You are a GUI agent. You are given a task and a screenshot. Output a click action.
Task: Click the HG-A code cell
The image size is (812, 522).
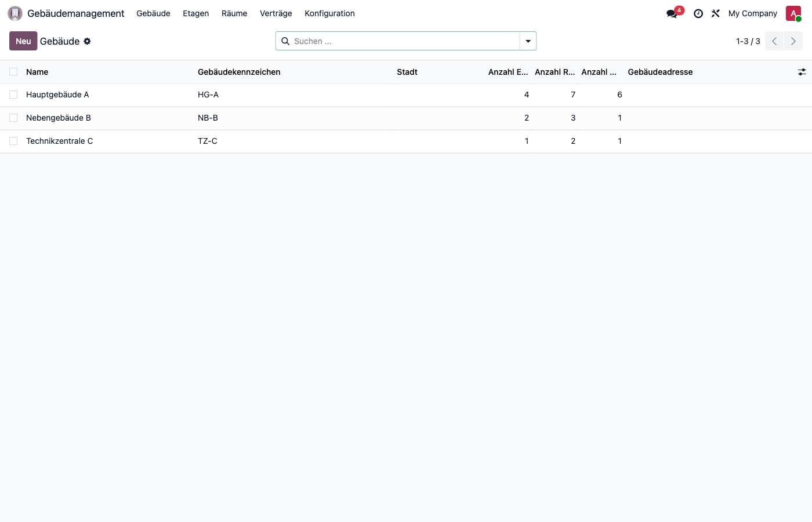(208, 95)
